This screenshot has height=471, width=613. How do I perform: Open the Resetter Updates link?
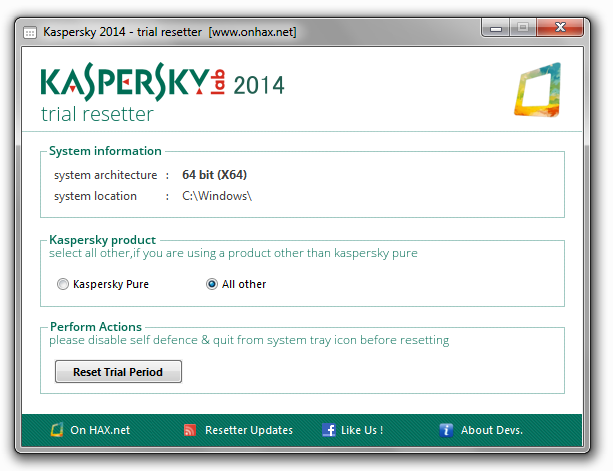249,430
